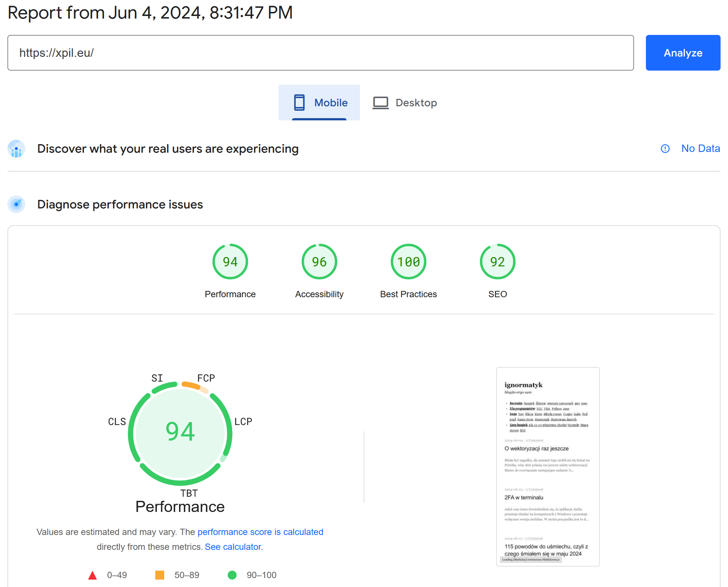Click the real users experience icon

(16, 149)
